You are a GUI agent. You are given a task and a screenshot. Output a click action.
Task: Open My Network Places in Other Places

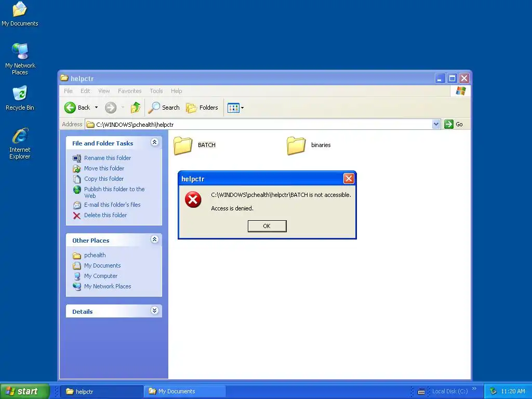pos(108,286)
